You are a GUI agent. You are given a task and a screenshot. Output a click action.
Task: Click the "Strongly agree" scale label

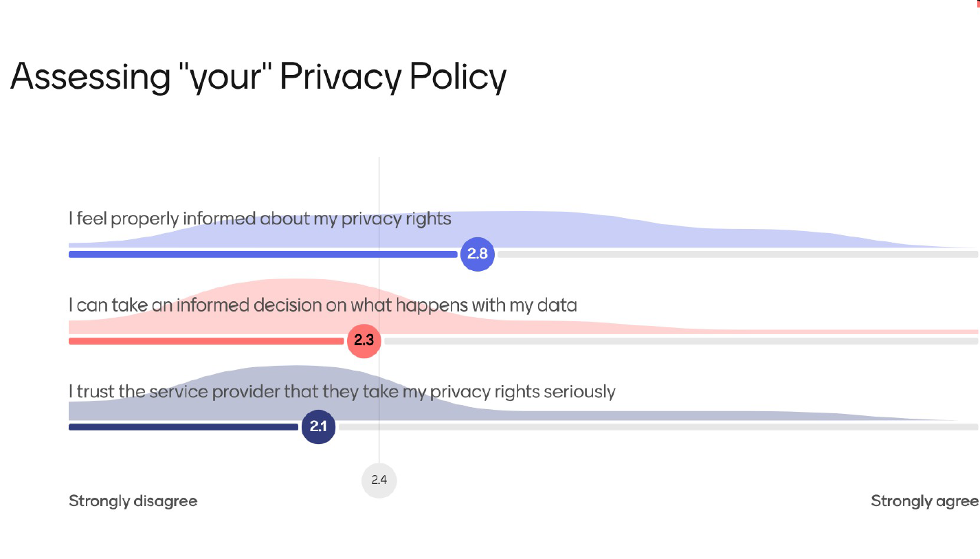pos(924,501)
